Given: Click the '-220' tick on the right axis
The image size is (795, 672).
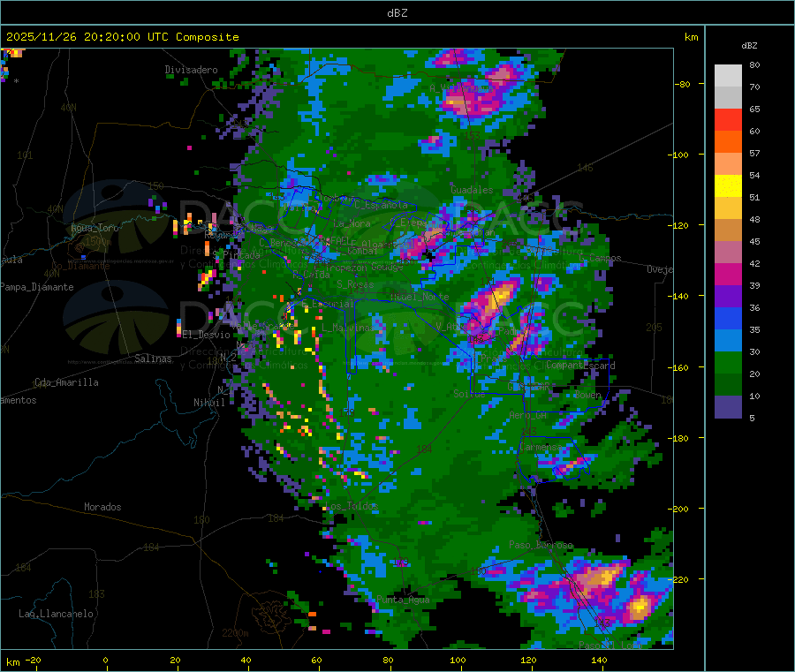Looking at the screenshot, I should (678, 579).
